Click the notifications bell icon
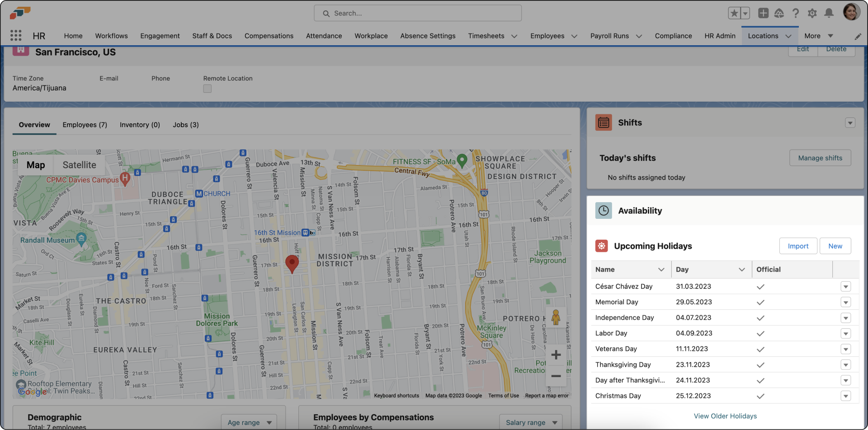Viewport: 868px width, 430px height. (829, 13)
